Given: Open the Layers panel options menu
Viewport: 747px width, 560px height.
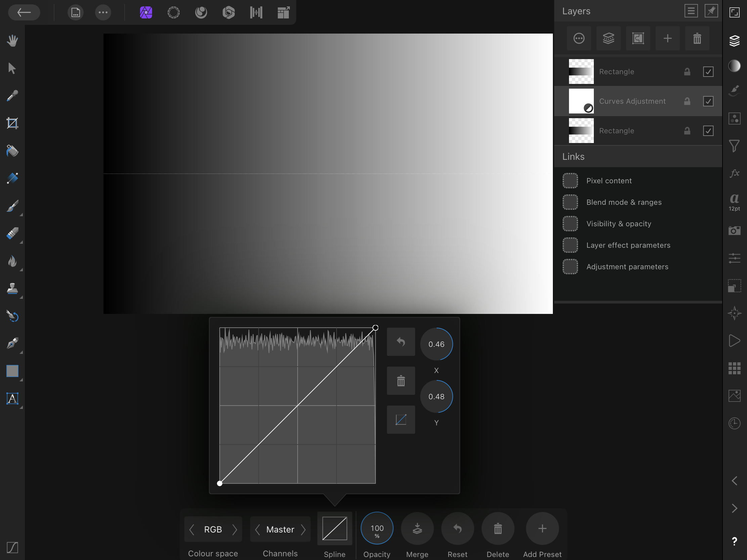Looking at the screenshot, I should pyautogui.click(x=691, y=11).
